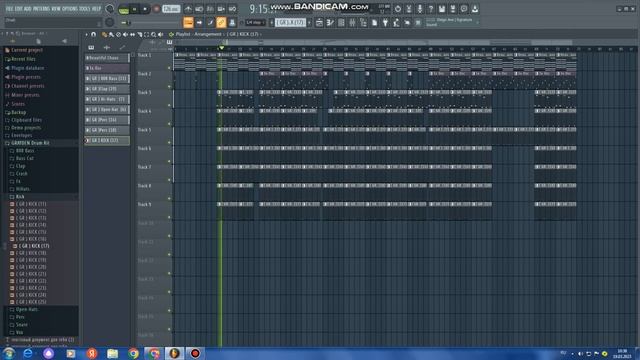Select sample '[GR] KICK (17)' in browser
This screenshot has width=640, height=360.
(33, 246)
